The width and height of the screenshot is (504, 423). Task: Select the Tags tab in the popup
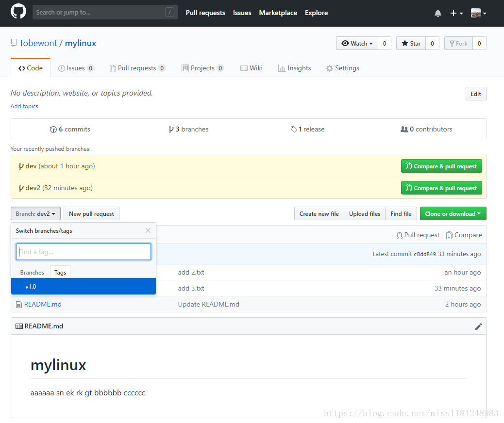(60, 272)
